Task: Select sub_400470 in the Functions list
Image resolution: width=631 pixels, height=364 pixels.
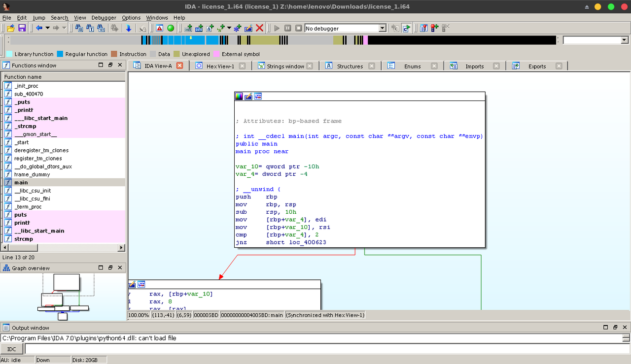Action: [64, 94]
